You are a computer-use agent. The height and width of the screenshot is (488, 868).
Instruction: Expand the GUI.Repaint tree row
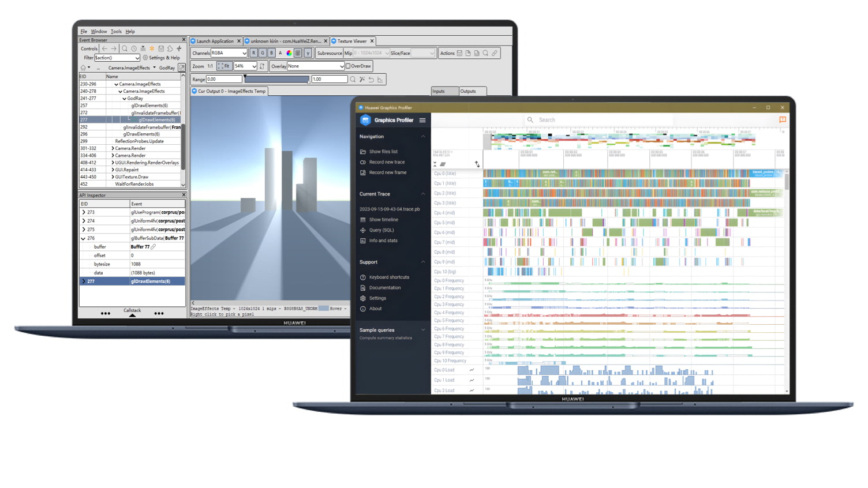[x=113, y=170]
